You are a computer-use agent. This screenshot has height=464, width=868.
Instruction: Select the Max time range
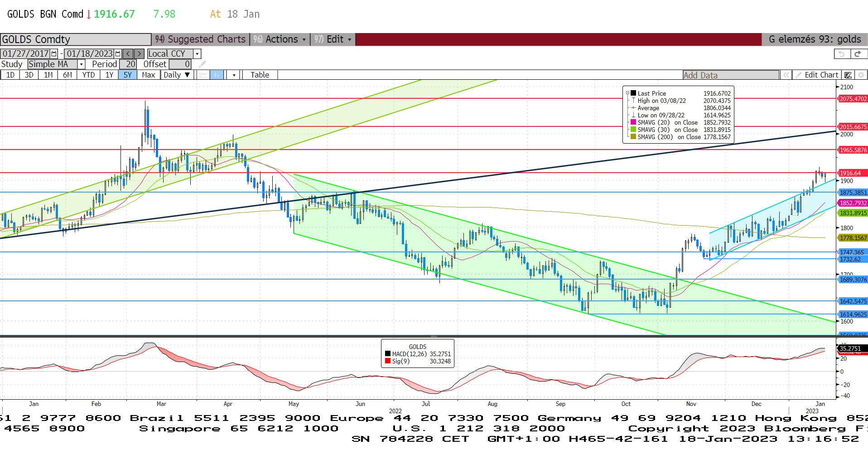pos(149,75)
